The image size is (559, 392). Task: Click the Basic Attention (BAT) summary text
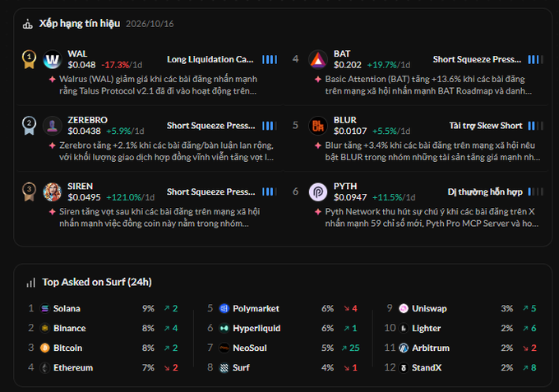tap(428, 85)
